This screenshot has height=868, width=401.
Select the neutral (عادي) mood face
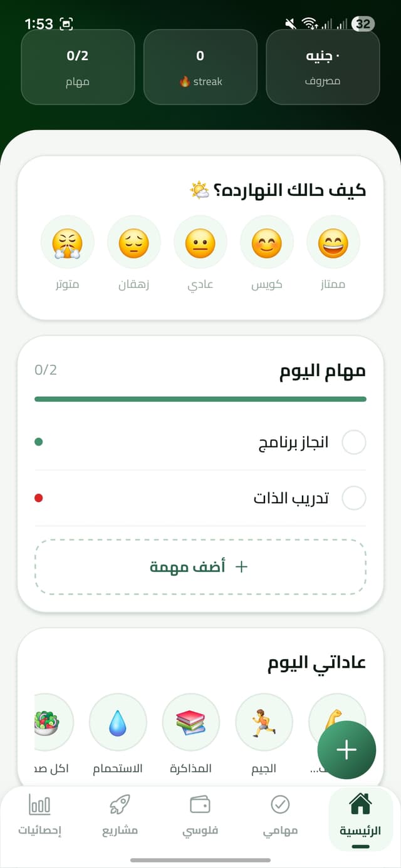(x=200, y=242)
